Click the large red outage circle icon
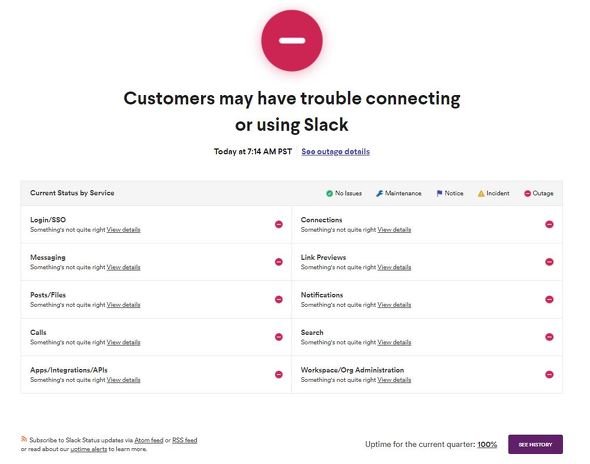The width and height of the screenshot is (590, 464). pos(292,41)
